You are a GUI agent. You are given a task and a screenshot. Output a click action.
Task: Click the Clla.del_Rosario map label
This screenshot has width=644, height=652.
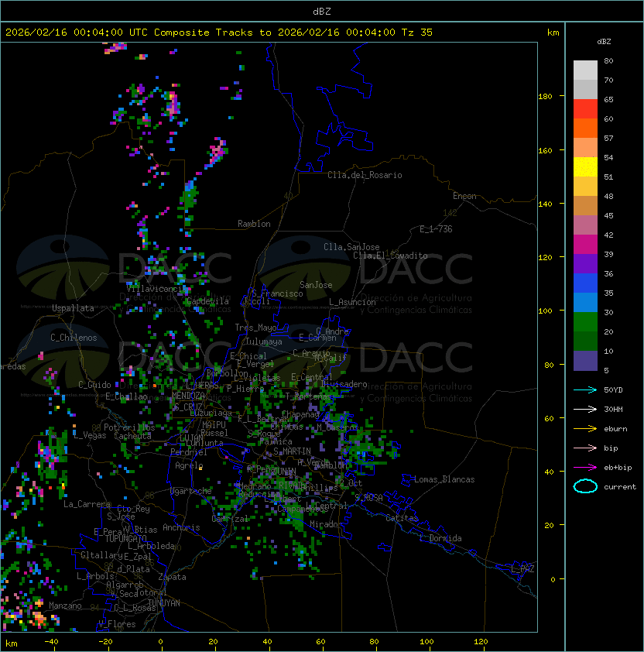pyautogui.click(x=365, y=175)
